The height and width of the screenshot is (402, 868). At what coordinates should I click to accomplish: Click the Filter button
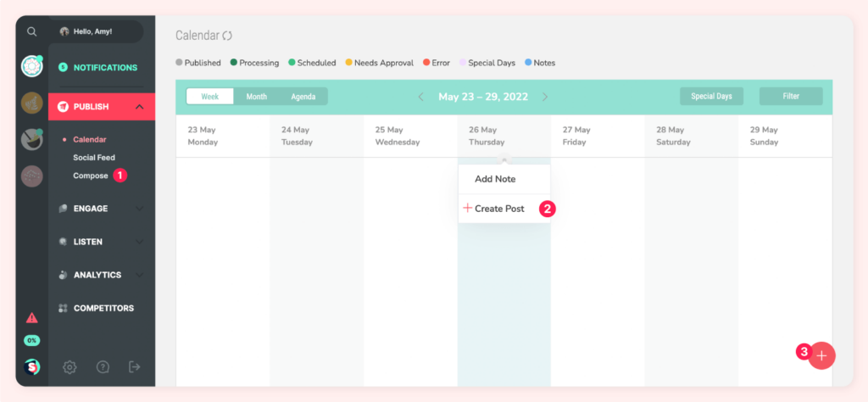point(791,97)
